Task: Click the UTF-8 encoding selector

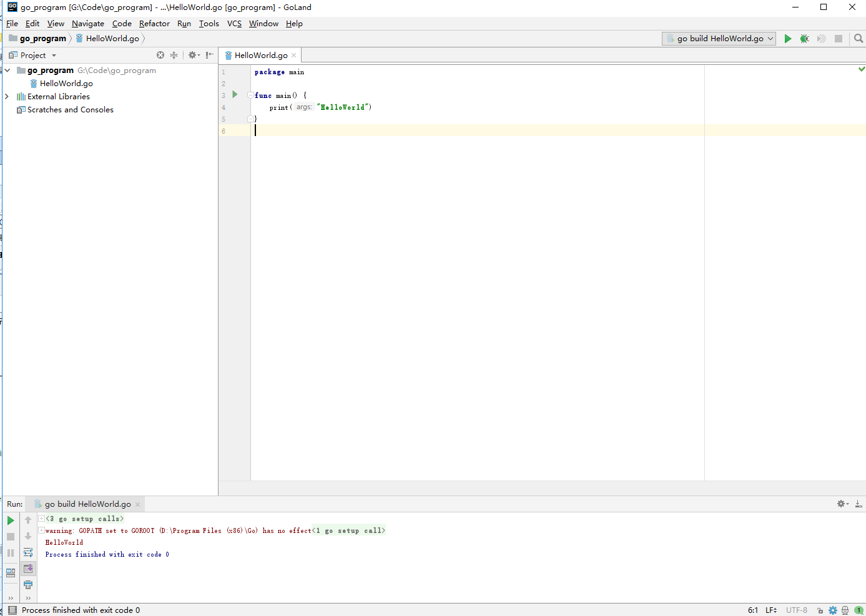Action: (797, 610)
